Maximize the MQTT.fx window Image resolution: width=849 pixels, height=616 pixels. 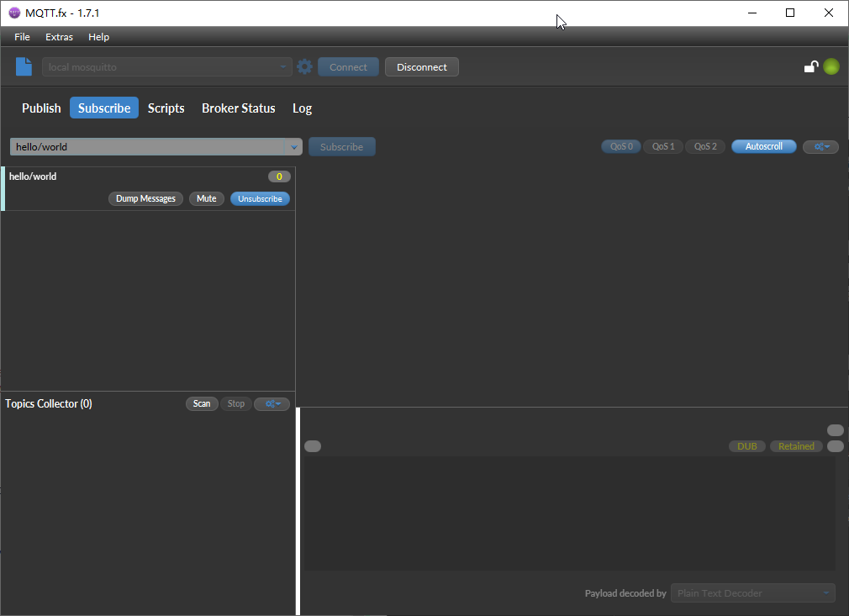point(790,13)
